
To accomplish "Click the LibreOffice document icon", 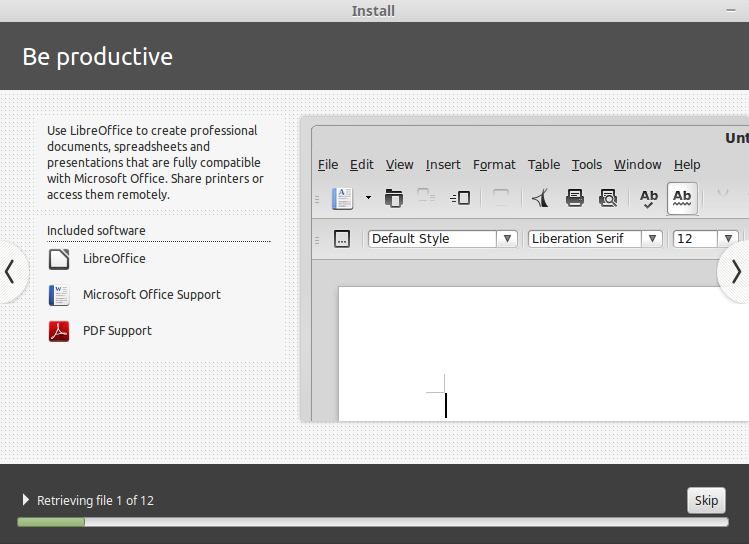I will [59, 259].
